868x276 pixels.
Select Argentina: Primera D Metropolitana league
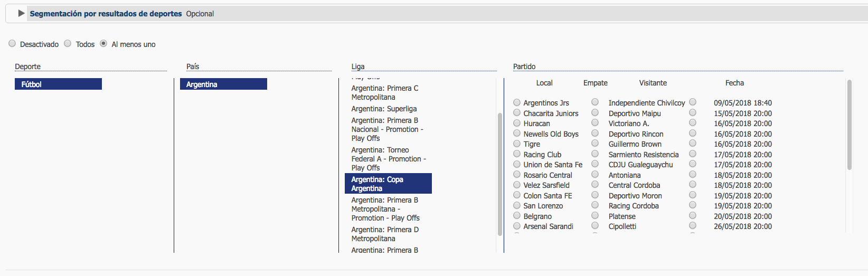point(385,234)
